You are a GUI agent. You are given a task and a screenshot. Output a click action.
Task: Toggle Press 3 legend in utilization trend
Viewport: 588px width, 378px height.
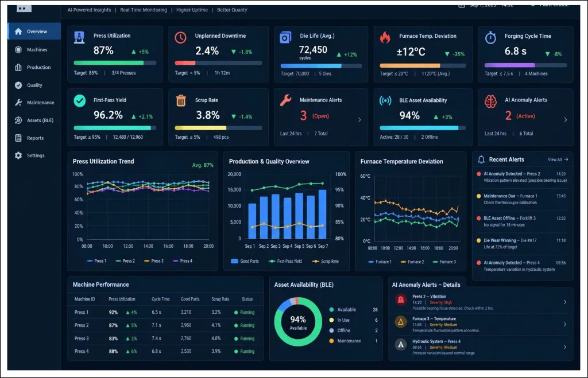coord(154,261)
